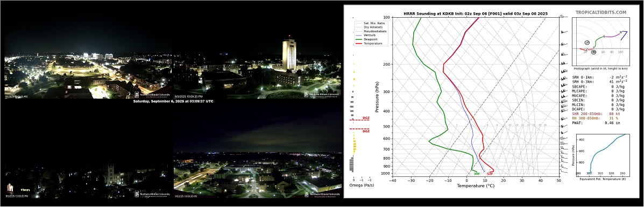Open the TROPICALTIDBITS.COM watermark link
Screen dimensions: 644x207
coord(600,13)
